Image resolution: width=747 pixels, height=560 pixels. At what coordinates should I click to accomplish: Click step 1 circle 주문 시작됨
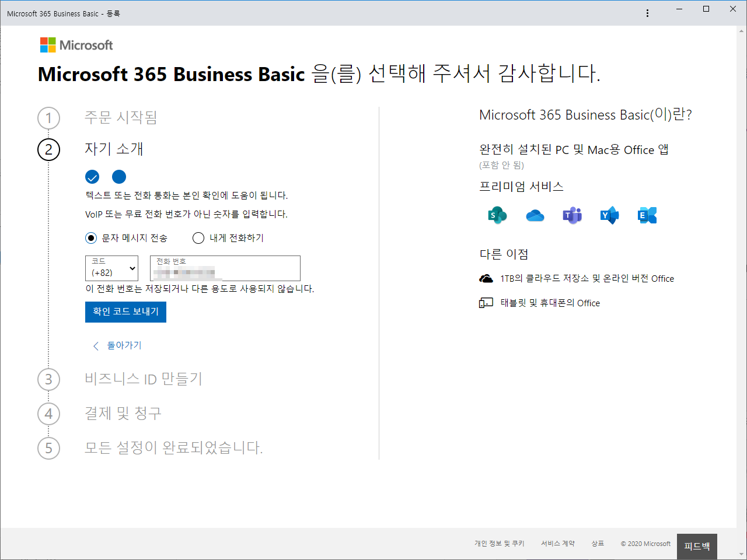pyautogui.click(x=49, y=118)
